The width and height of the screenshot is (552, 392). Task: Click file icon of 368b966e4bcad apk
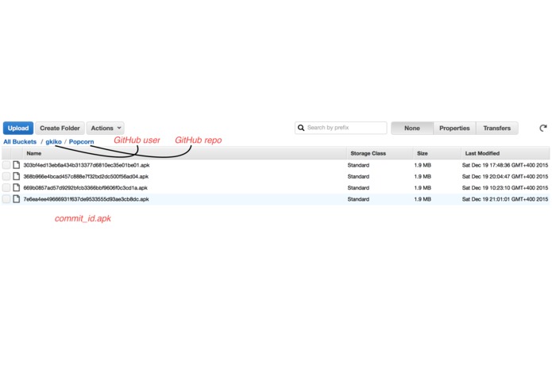point(16,176)
